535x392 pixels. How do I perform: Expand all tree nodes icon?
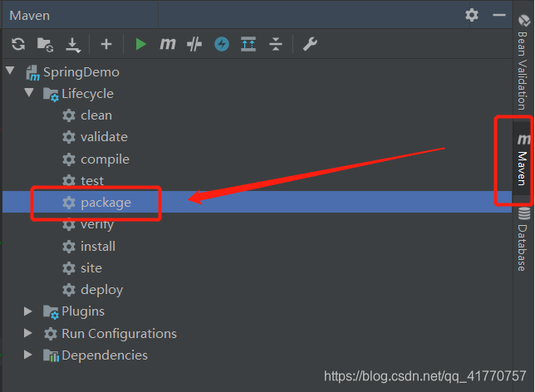pos(248,44)
